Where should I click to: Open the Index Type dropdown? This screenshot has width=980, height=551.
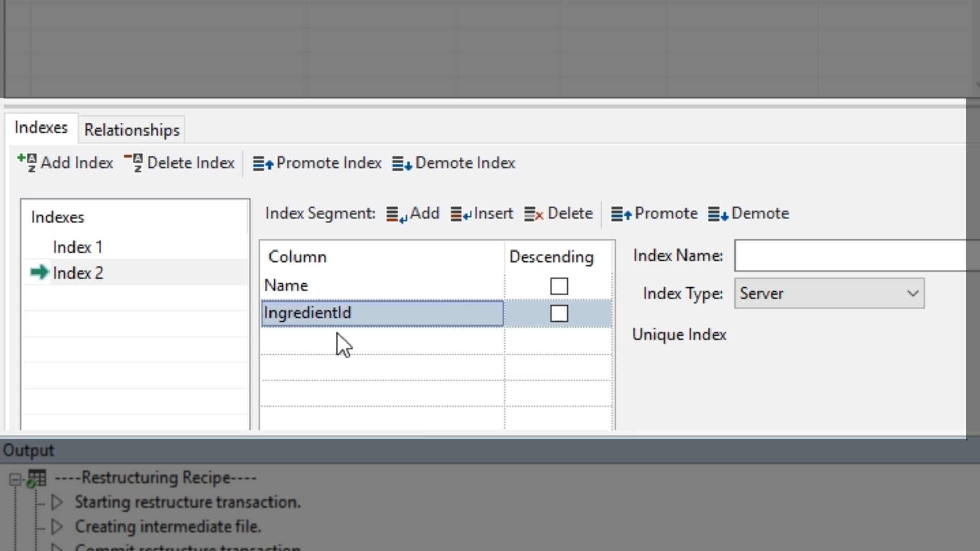pyautogui.click(x=912, y=293)
